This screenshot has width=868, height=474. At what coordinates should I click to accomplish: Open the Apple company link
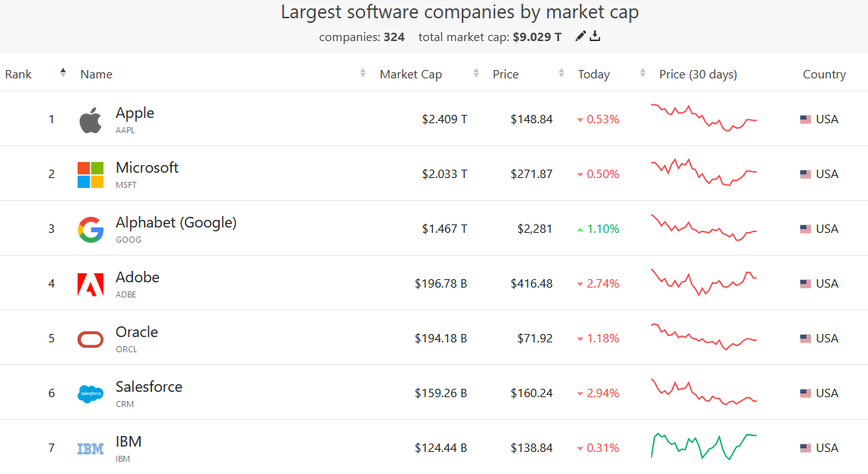point(135,113)
